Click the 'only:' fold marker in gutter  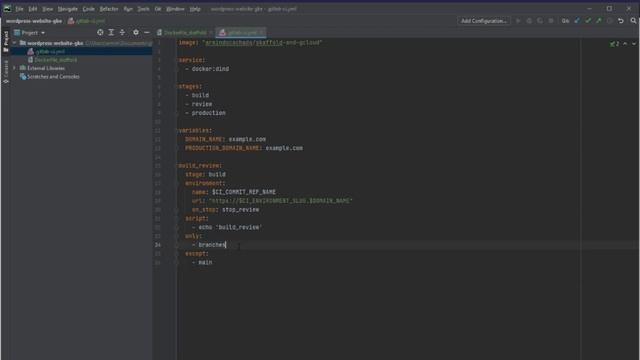(177, 236)
